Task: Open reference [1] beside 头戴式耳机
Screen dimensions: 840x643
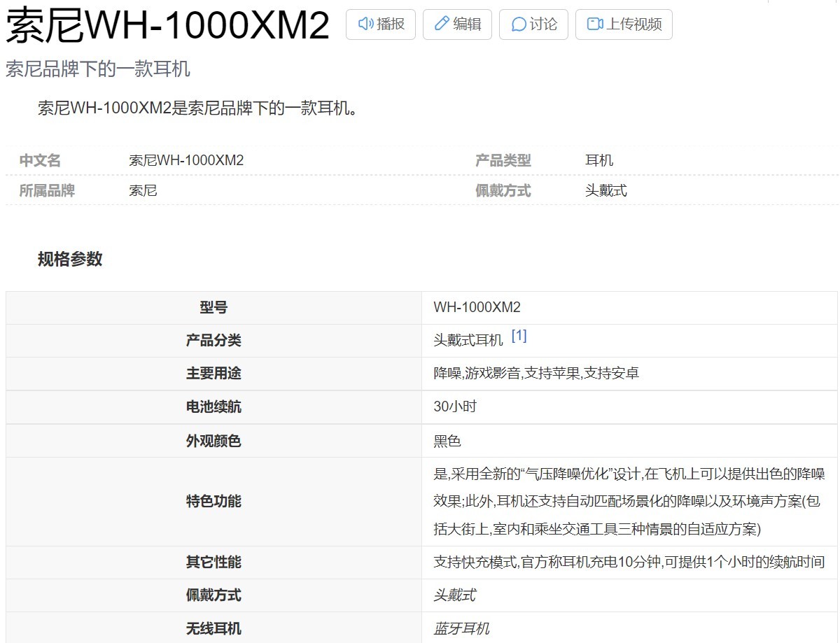Action: point(519,337)
